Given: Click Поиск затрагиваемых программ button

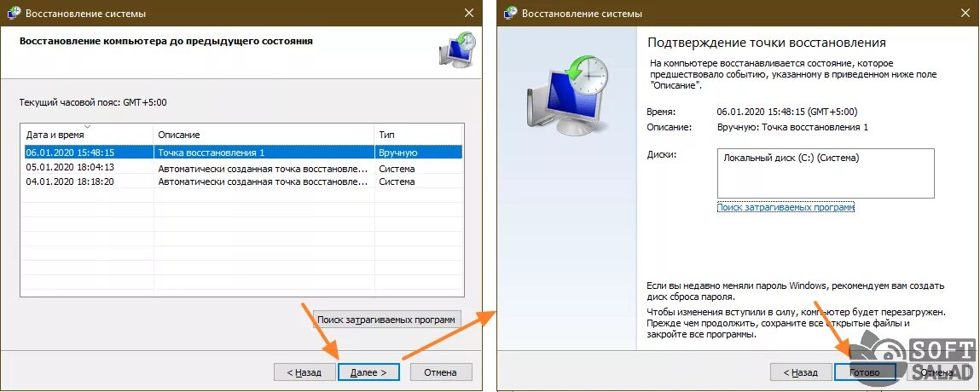Looking at the screenshot, I should (x=387, y=319).
